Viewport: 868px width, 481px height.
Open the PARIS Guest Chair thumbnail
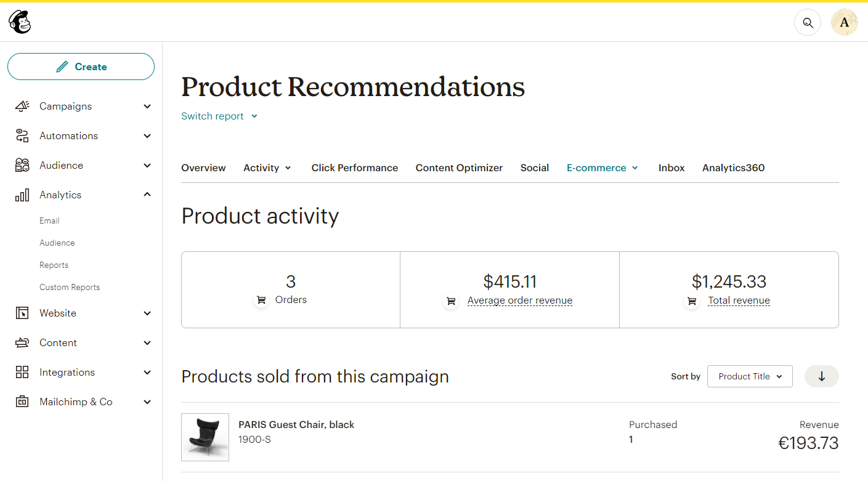pos(205,437)
